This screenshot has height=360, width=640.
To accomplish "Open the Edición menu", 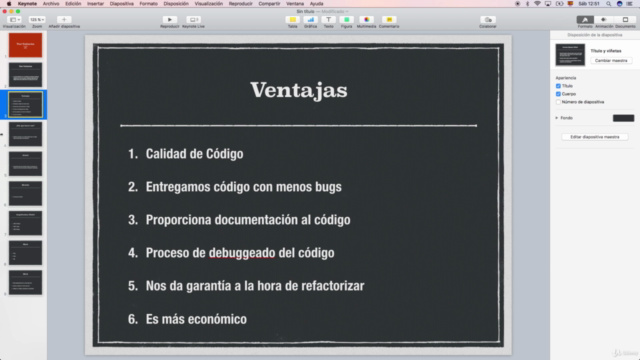I will pyautogui.click(x=73, y=4).
